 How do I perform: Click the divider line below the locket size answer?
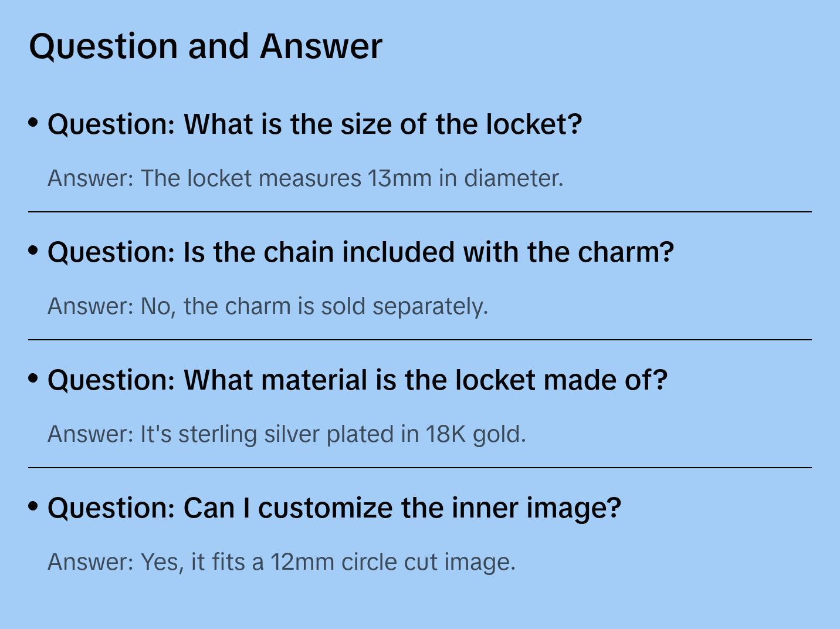click(x=420, y=212)
